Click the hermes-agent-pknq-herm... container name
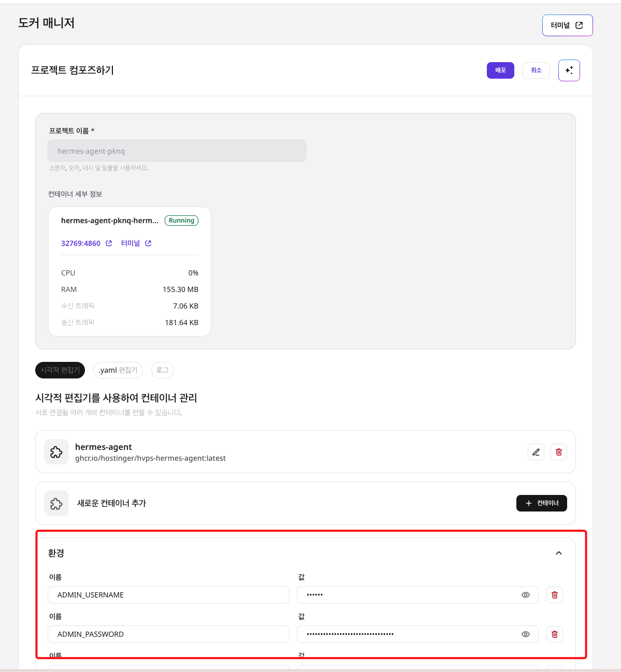This screenshot has width=621, height=672. 110,221
